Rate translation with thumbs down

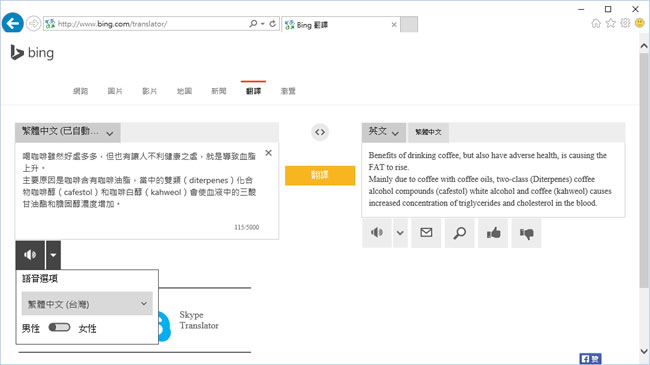[526, 233]
